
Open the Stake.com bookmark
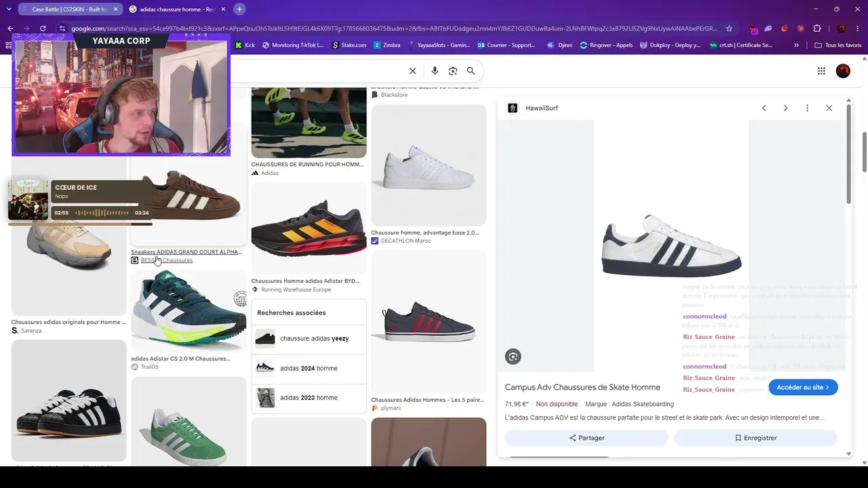tap(349, 45)
